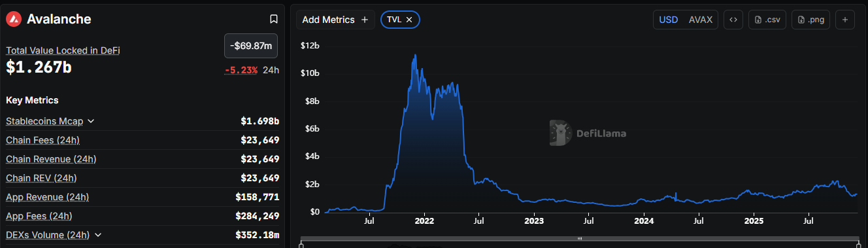Click the -$69.87m change badge
868x248 pixels.
[x=251, y=46]
